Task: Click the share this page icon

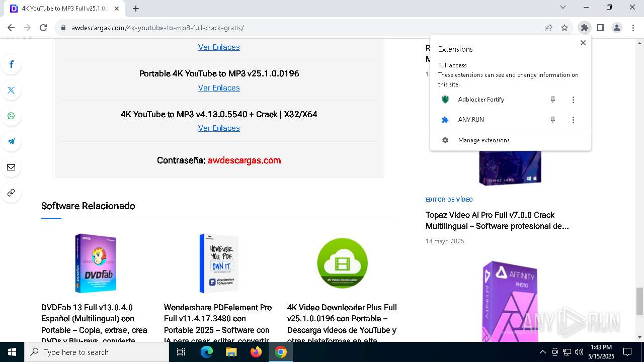Action: coord(548,28)
